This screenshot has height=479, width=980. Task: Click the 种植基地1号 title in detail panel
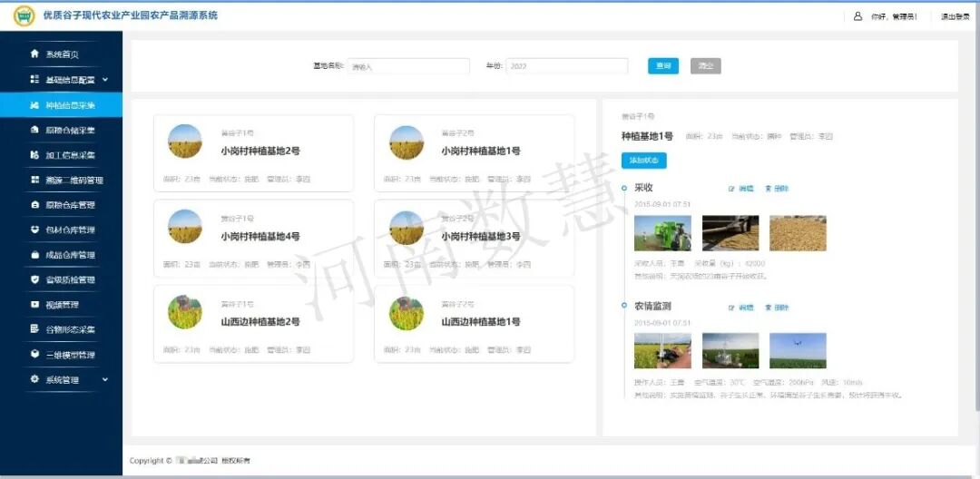tap(647, 136)
